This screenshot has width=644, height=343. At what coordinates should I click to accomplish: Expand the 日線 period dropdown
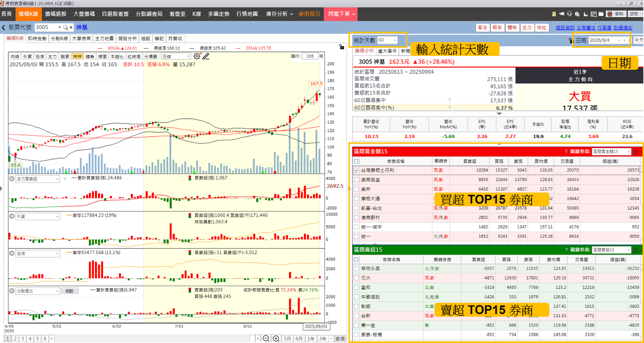click(x=188, y=57)
